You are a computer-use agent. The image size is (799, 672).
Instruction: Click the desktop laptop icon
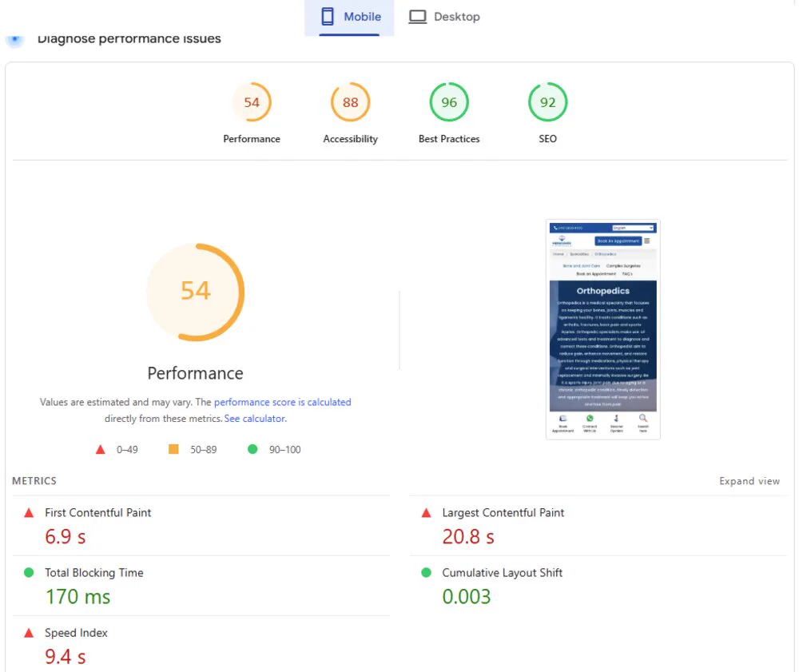click(417, 17)
